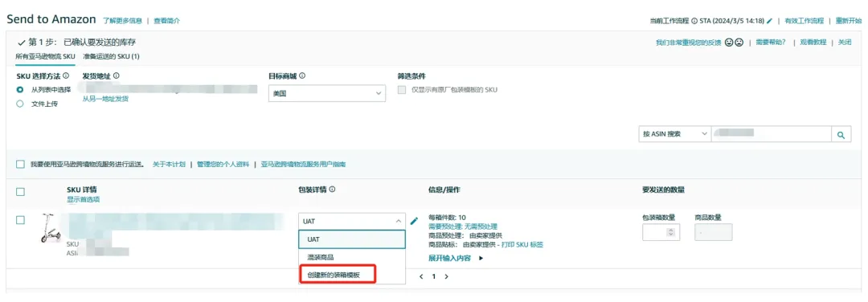Click the pencil icon beside the workflow name
Viewport: 868px width, 302px height.
pos(769,21)
